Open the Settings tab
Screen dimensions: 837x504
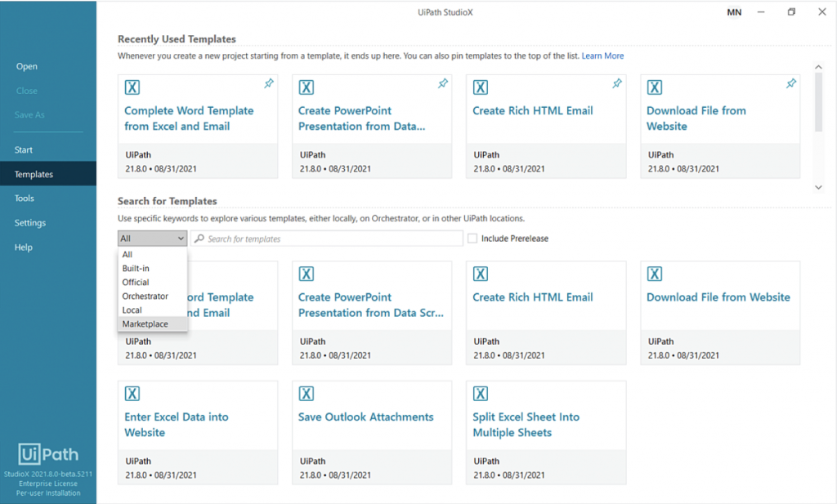pyautogui.click(x=48, y=222)
